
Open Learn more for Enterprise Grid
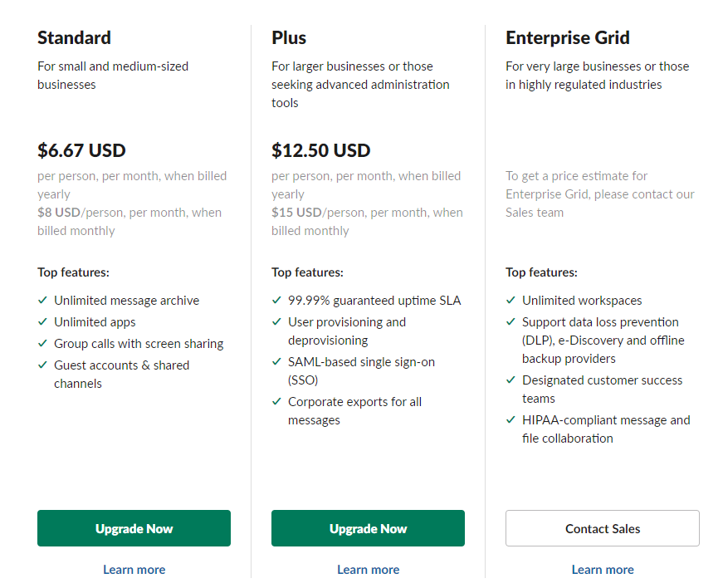[603, 570]
